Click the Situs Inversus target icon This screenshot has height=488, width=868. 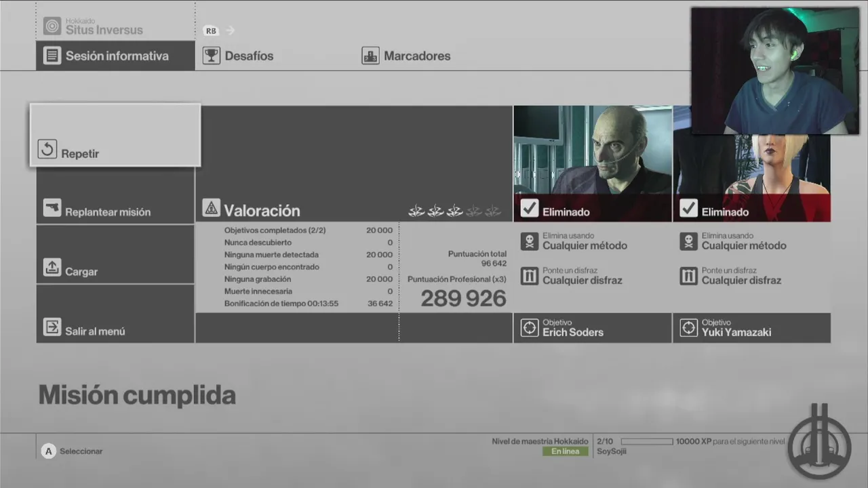click(52, 26)
